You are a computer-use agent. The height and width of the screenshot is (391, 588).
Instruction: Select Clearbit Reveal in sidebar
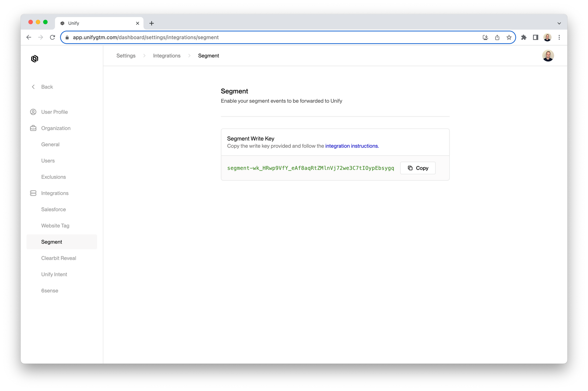point(59,258)
